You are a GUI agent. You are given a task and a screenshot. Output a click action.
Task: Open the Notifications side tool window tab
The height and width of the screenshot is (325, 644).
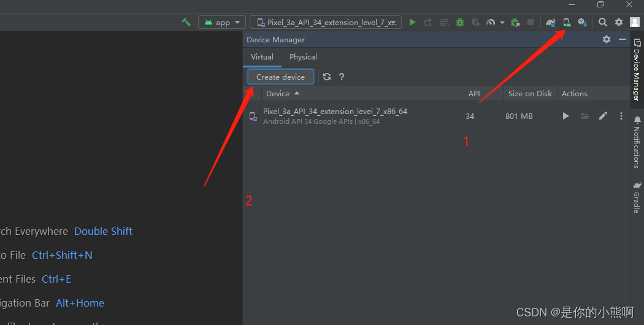click(x=637, y=143)
